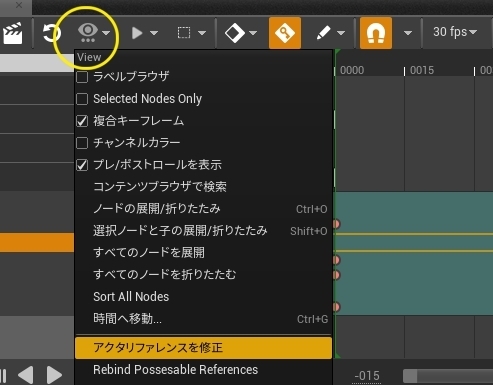Close the tab with X button
Screen dimensions: 493x385
pyautogui.click(x=19, y=5)
